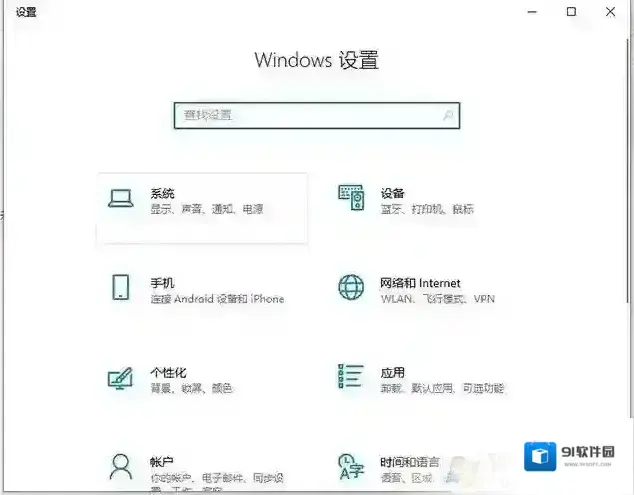Click the Network globe icon
Viewport: 634px width, 495px height.
coord(351,288)
